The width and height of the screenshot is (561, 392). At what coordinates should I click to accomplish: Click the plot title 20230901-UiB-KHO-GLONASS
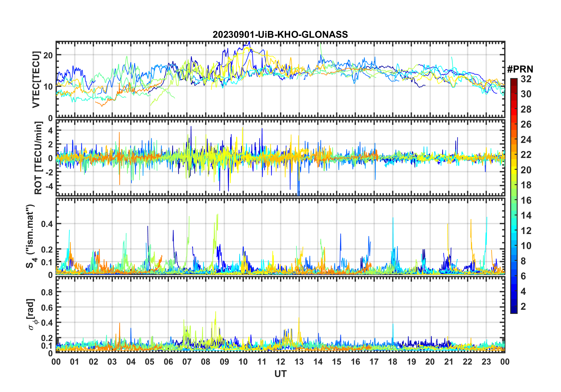tap(280, 35)
